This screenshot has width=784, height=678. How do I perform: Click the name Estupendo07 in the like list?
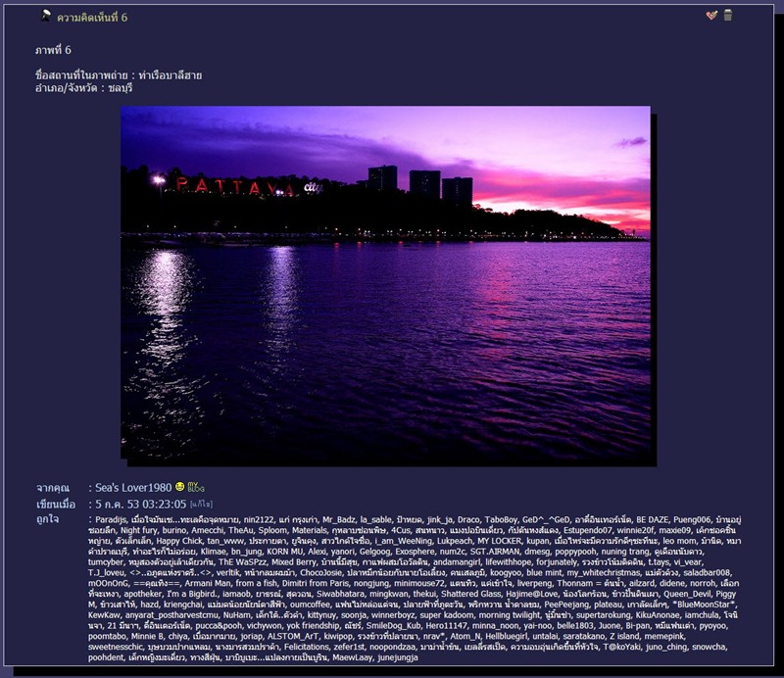click(x=587, y=530)
